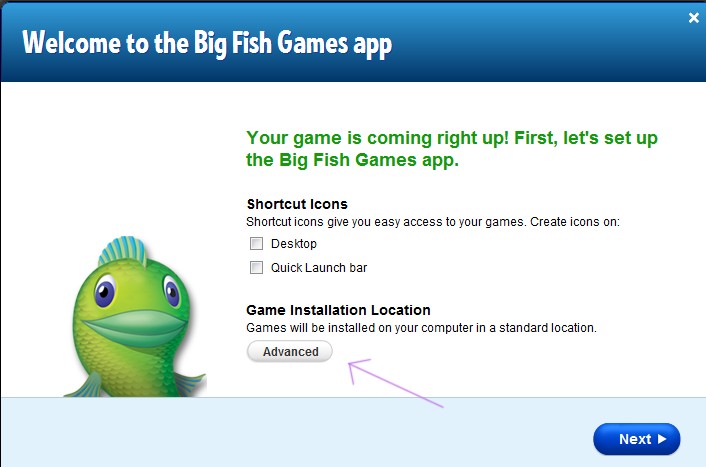The image size is (706, 467).
Task: Enable the Desktop shortcut checkbox
Action: pyautogui.click(x=256, y=244)
